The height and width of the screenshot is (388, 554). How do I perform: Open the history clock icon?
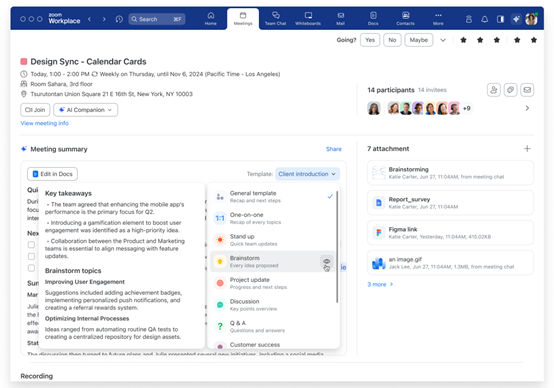pos(119,19)
